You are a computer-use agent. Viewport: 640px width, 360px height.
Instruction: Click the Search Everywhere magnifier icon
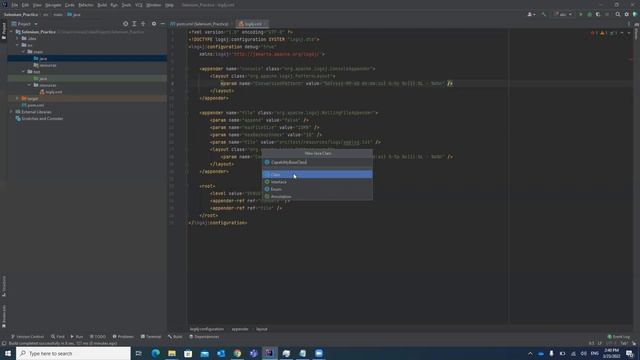click(x=618, y=14)
